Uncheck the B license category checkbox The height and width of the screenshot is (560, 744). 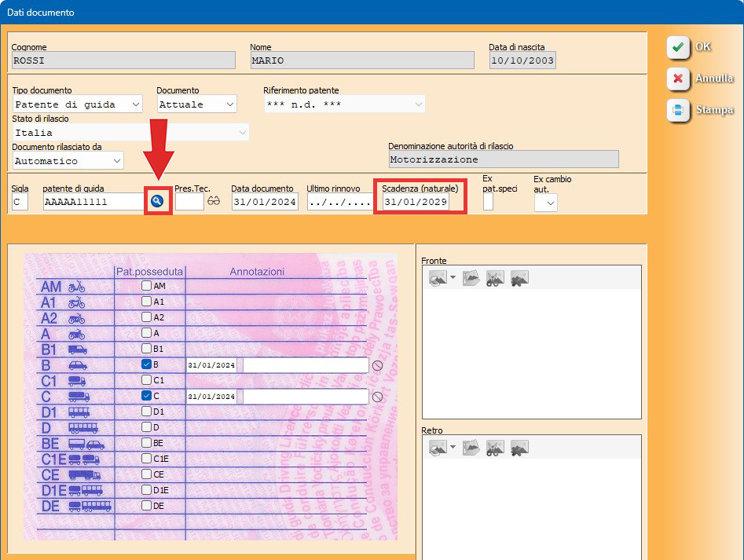pyautogui.click(x=146, y=364)
